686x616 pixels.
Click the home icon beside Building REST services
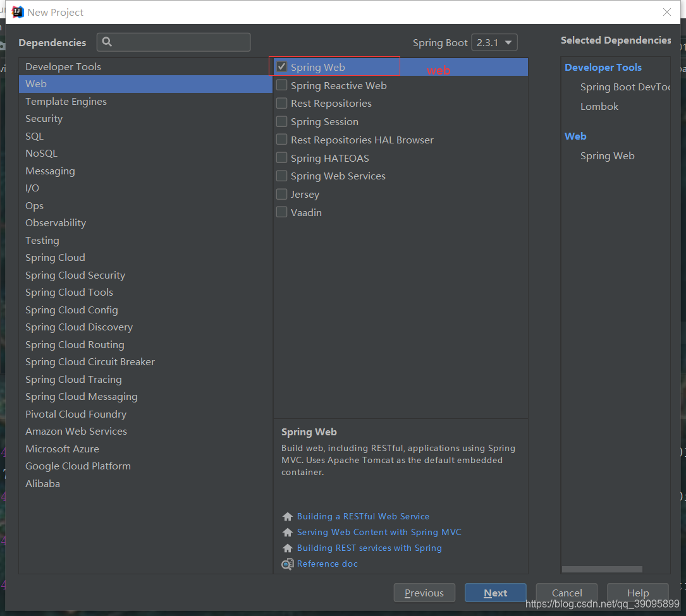click(x=288, y=548)
